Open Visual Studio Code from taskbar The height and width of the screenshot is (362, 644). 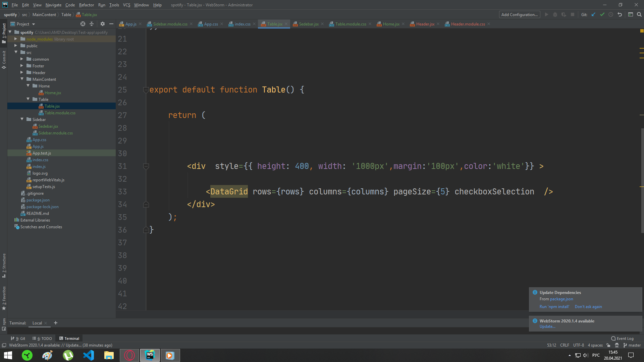point(89,355)
